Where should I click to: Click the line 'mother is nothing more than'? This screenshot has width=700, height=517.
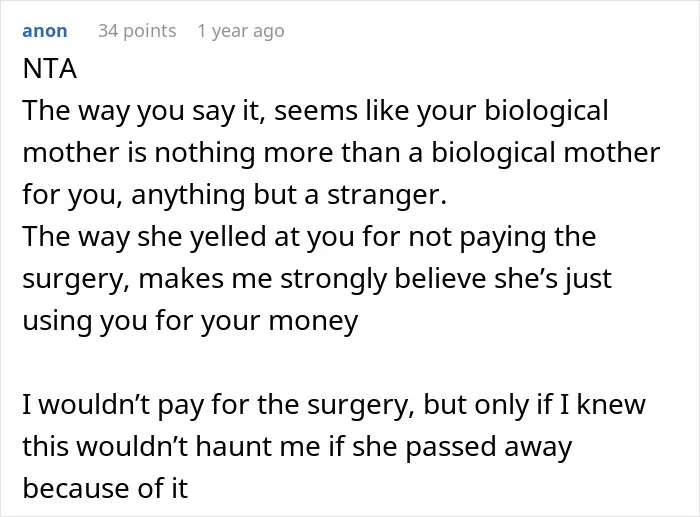341,152
